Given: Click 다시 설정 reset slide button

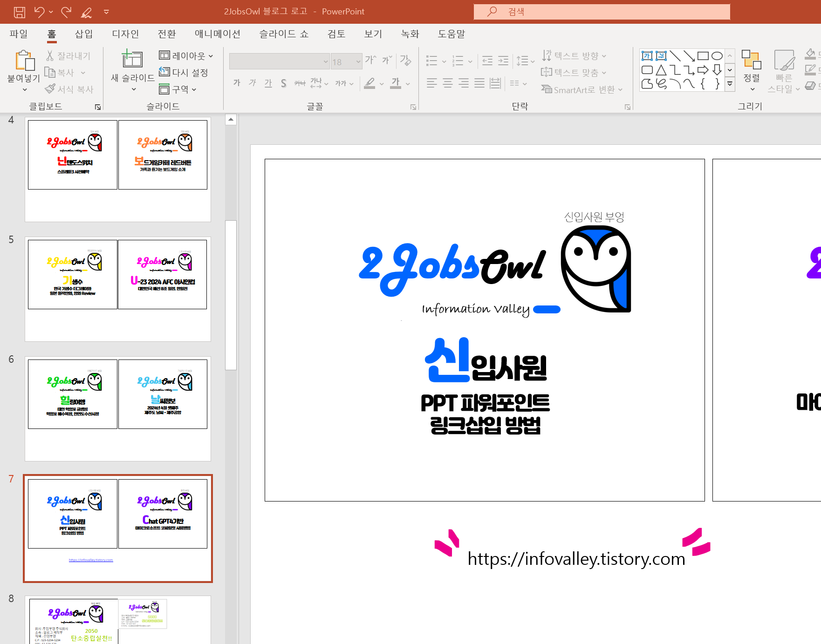Looking at the screenshot, I should tap(184, 72).
